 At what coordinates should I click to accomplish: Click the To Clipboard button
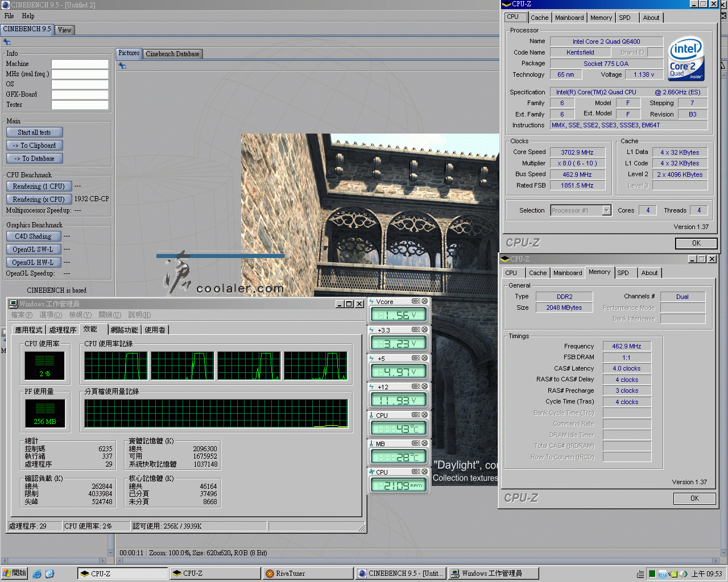click(34, 145)
